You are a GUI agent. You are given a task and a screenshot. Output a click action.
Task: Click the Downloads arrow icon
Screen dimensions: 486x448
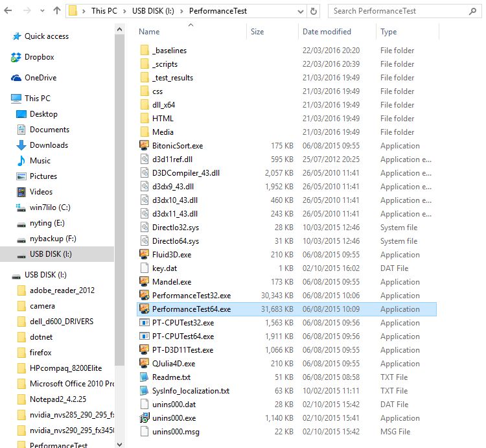tap(21, 145)
